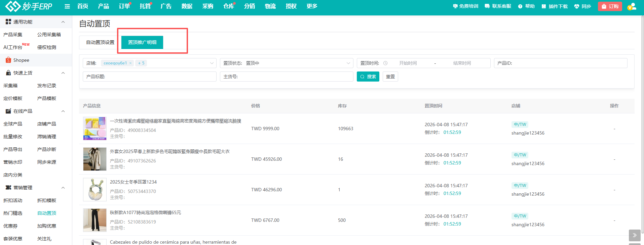
Task: Open the 首页 menu
Action: [83, 6]
